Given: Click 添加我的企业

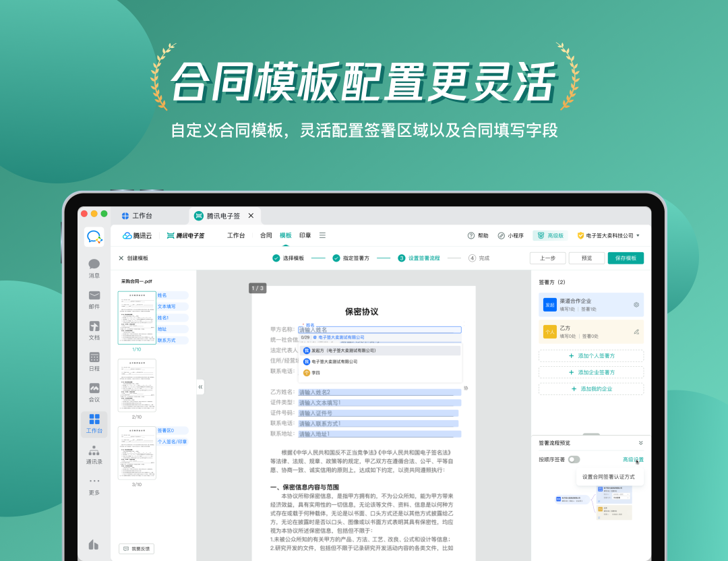Looking at the screenshot, I should 592,388.
